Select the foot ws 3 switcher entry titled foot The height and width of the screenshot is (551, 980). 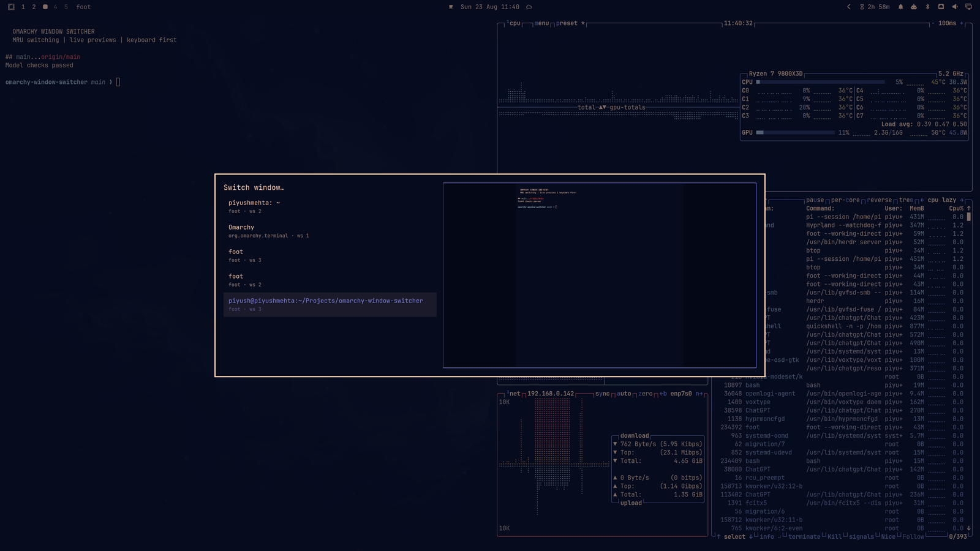330,255
